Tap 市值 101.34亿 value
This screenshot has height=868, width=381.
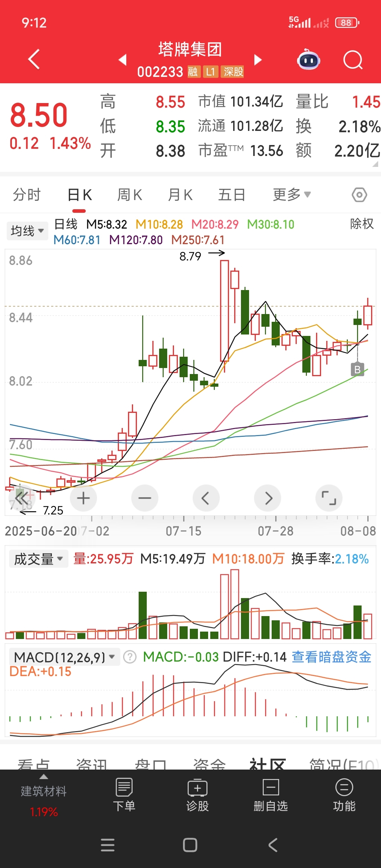pyautogui.click(x=241, y=102)
